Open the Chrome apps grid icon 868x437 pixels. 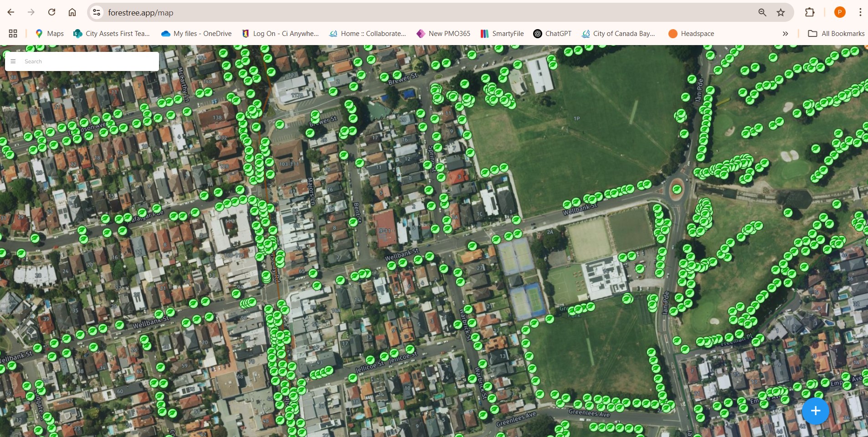(13, 33)
